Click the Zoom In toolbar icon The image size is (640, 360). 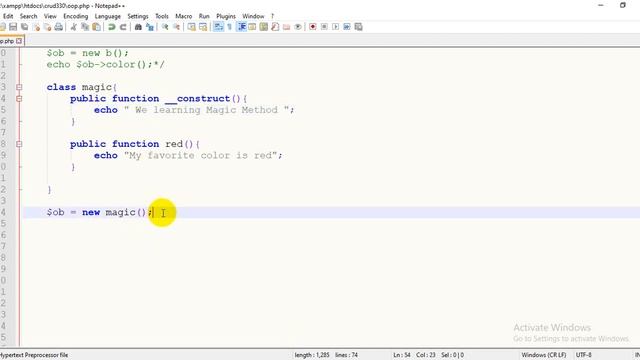(x=165, y=27)
